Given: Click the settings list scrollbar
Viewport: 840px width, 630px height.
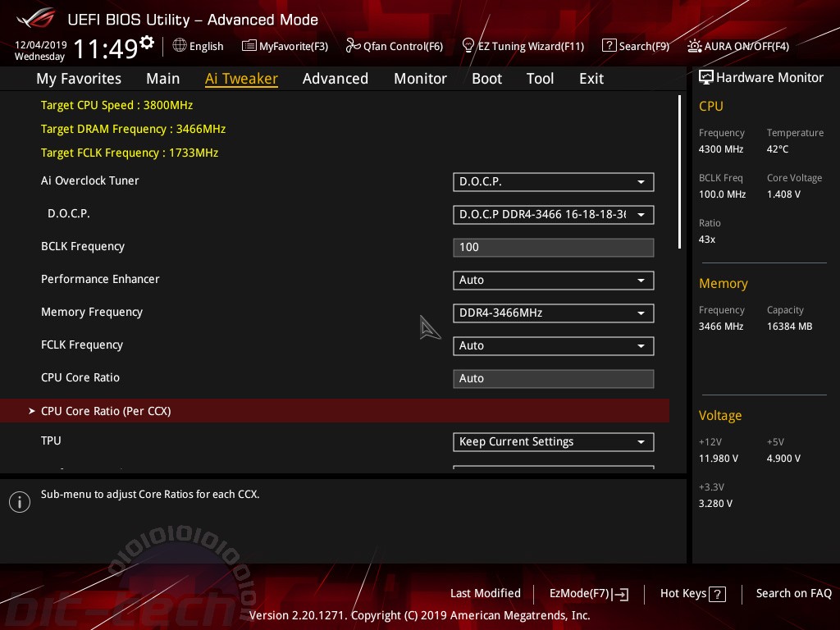Looking at the screenshot, I should [x=679, y=172].
